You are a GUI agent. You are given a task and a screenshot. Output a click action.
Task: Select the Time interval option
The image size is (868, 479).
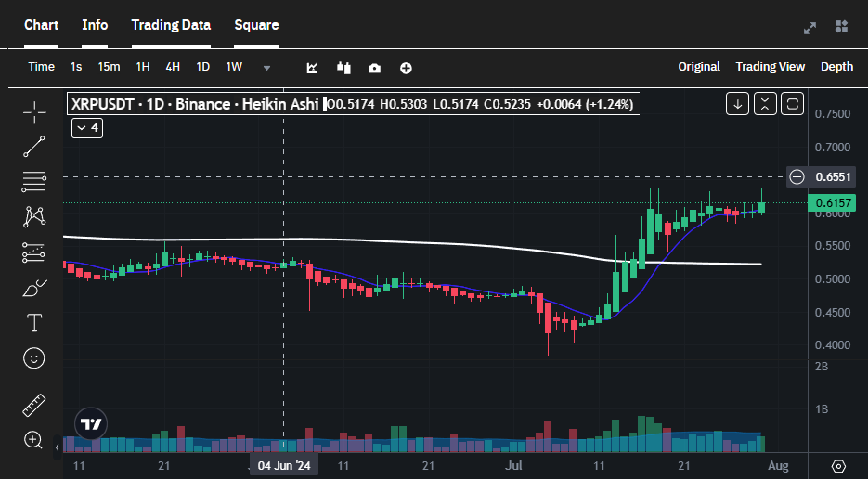click(42, 67)
